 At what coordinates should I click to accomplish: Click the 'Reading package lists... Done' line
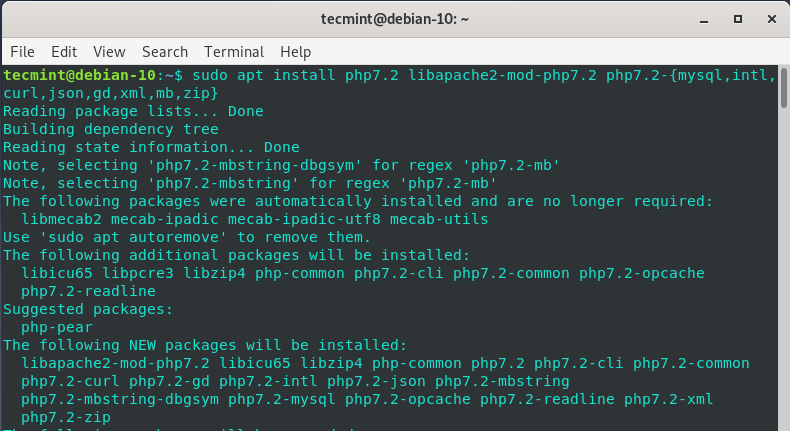(133, 111)
